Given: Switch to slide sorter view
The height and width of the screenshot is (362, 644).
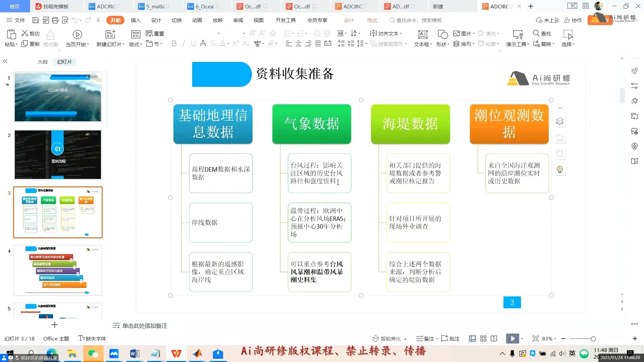Looking at the screenshot, I should click(483, 339).
